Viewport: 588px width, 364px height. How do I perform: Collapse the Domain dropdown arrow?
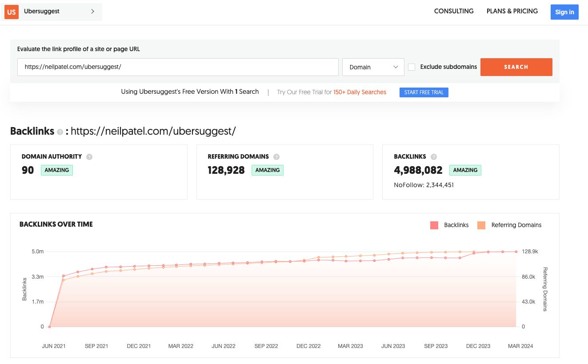tap(396, 67)
